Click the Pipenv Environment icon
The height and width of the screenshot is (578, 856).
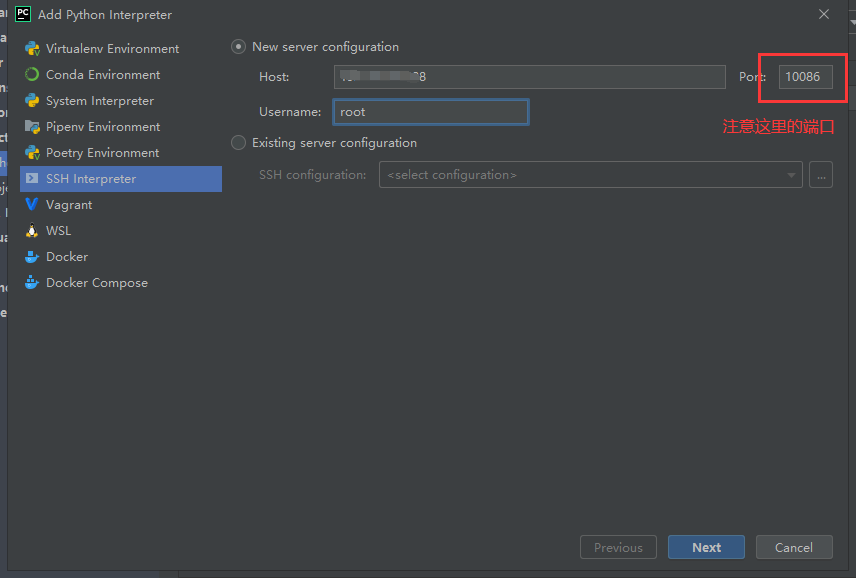point(32,127)
